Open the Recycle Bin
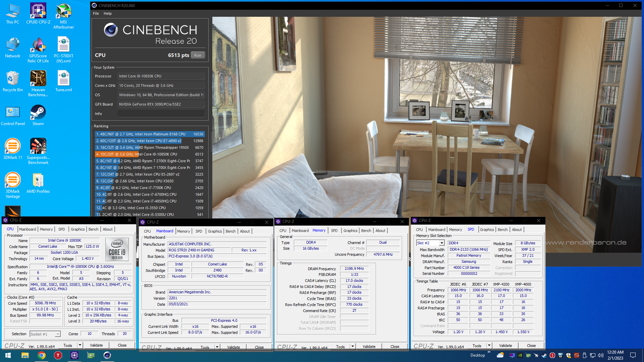Screen dimensions: 644x362 [12, 81]
